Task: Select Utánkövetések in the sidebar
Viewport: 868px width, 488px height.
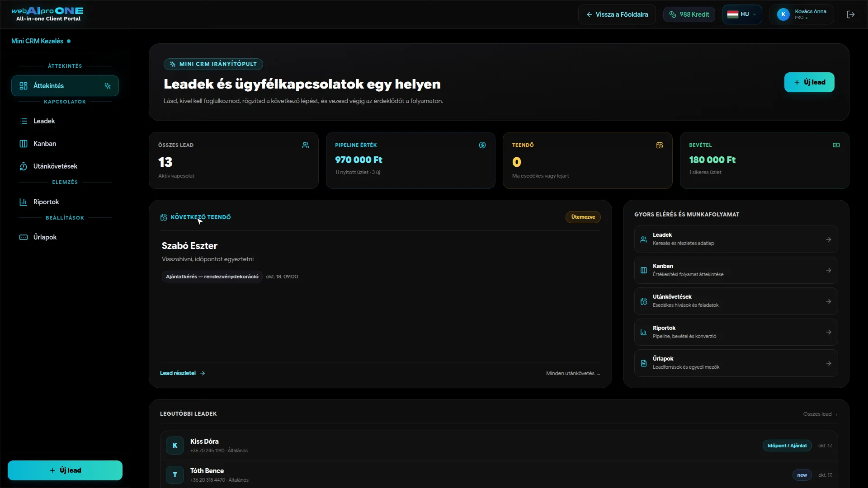Action: coord(65,166)
